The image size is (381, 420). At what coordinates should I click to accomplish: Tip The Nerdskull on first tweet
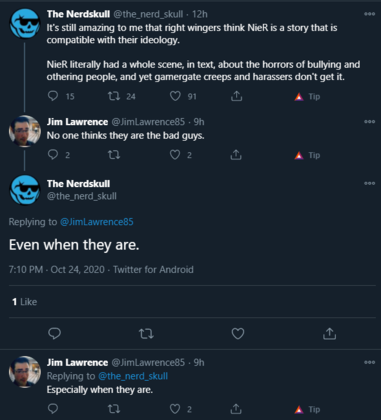tap(307, 97)
